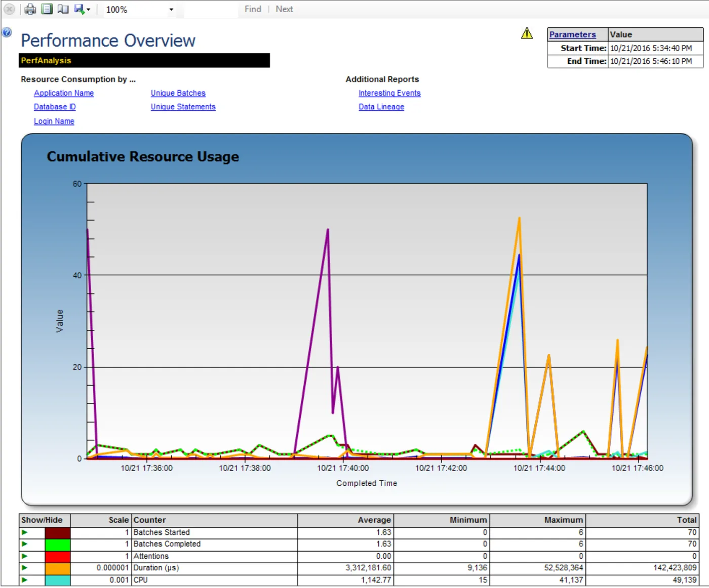Open the export save dropdown icon
Viewport: 709px width, 588px height.
coord(82,9)
